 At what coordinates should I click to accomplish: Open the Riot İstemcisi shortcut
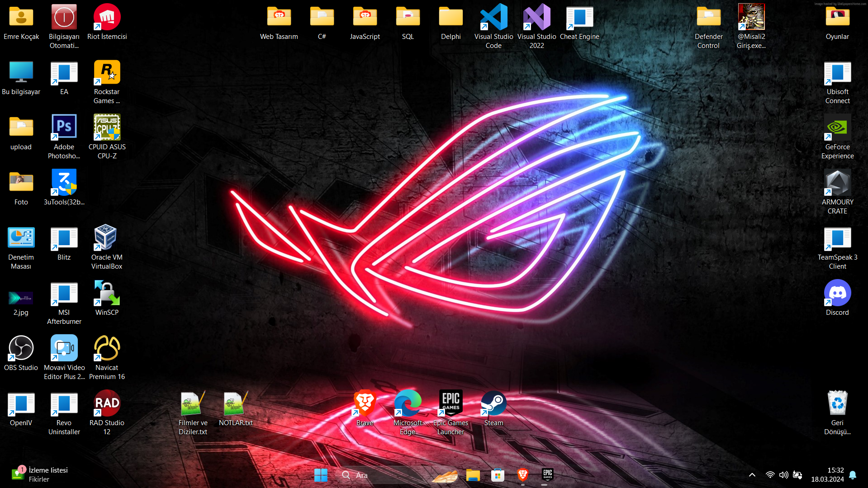point(107,23)
